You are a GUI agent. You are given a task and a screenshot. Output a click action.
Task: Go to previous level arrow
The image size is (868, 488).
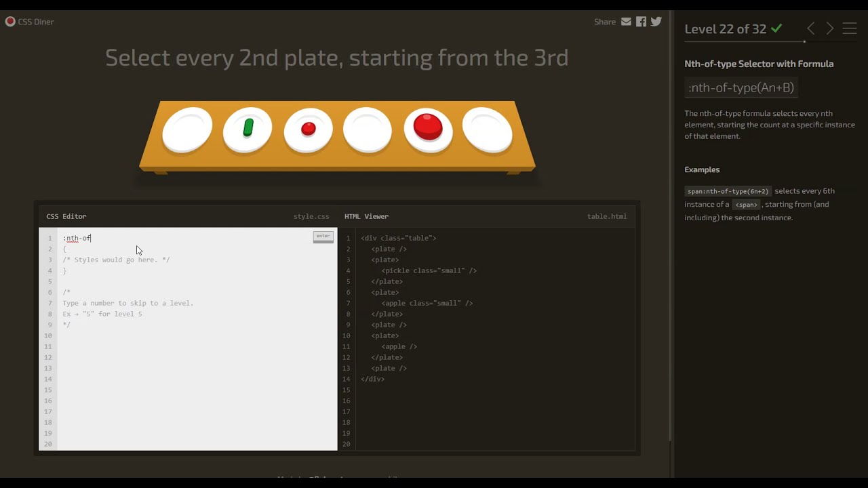click(x=811, y=28)
